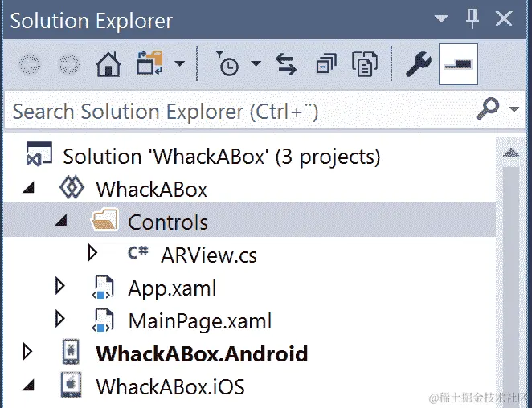Sync with Active Document arrows icon
The height and width of the screenshot is (408, 532).
(286, 64)
